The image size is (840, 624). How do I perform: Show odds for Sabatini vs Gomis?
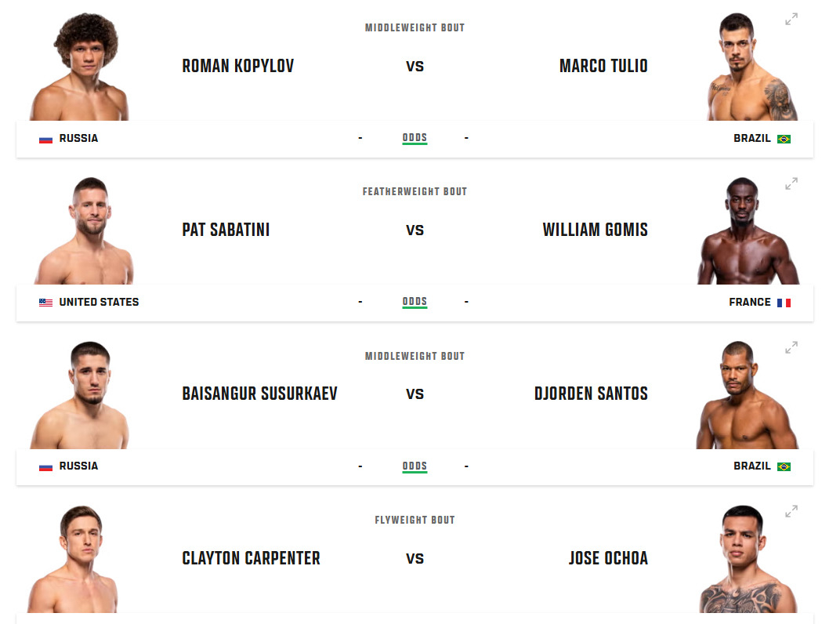(415, 302)
